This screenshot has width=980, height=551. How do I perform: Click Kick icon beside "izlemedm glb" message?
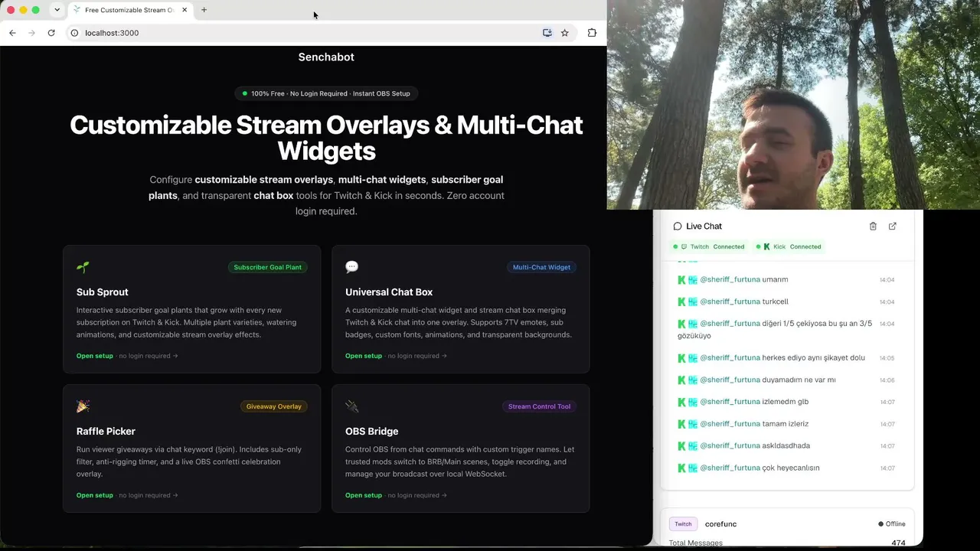click(x=681, y=402)
